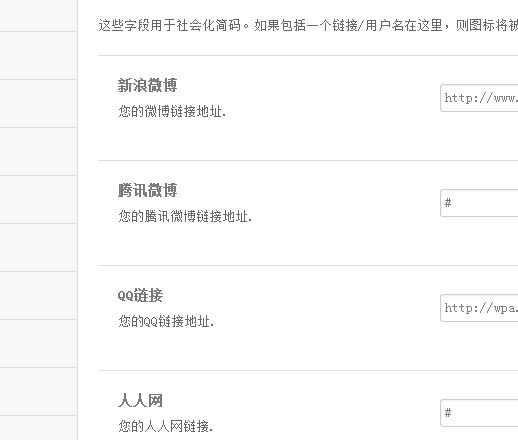Select sidebar row beside 腾讯微博 heading

click(38, 199)
